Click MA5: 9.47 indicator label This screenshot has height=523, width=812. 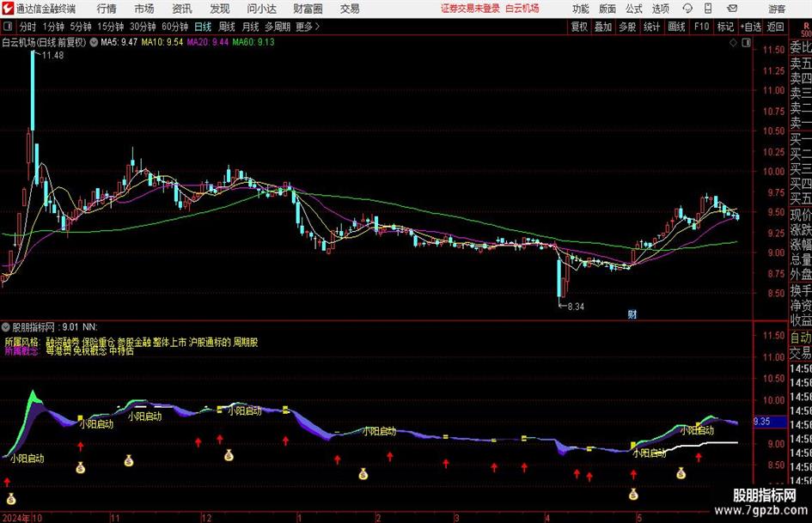119,42
